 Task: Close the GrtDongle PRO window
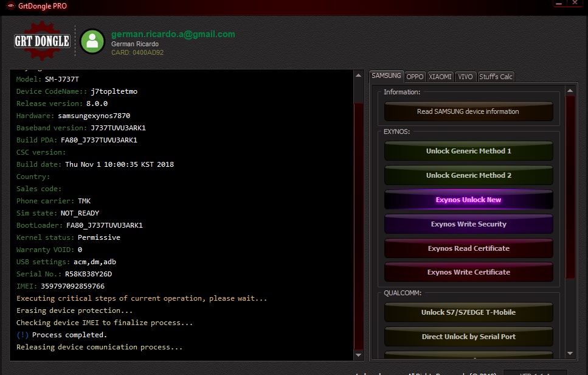(x=575, y=3)
